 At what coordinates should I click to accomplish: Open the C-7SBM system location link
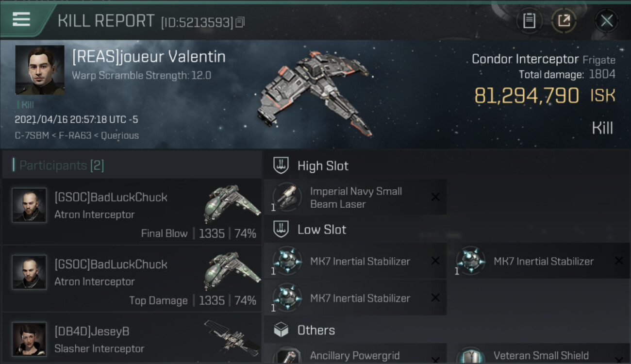[32, 135]
